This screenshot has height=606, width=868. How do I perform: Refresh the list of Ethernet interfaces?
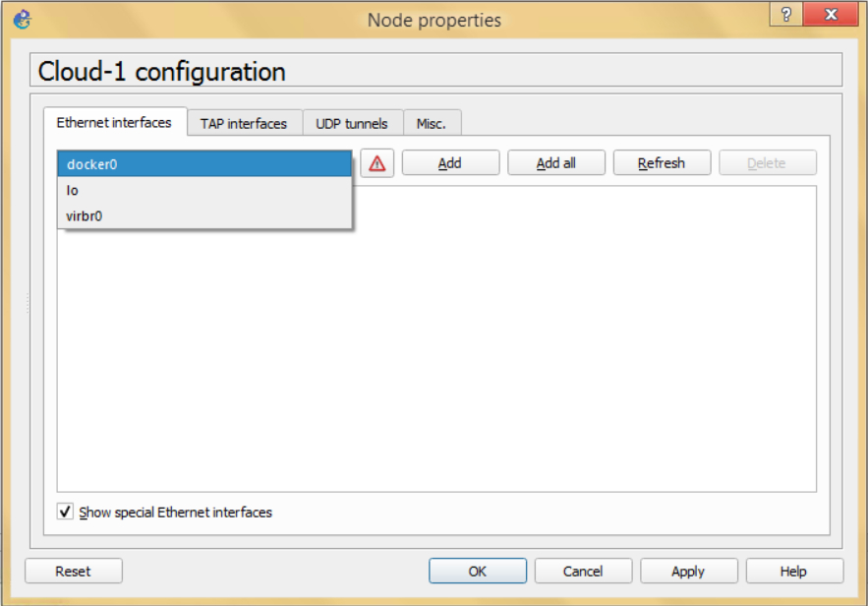[x=662, y=162]
